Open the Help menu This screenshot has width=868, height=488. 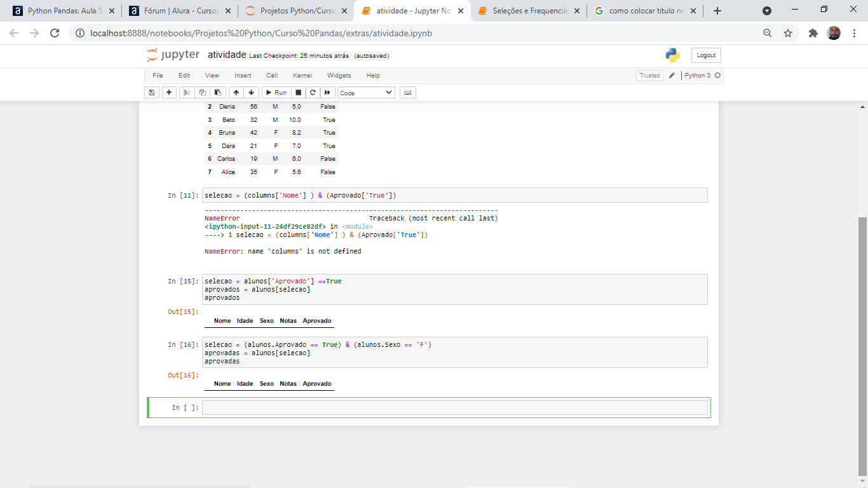[x=373, y=76]
